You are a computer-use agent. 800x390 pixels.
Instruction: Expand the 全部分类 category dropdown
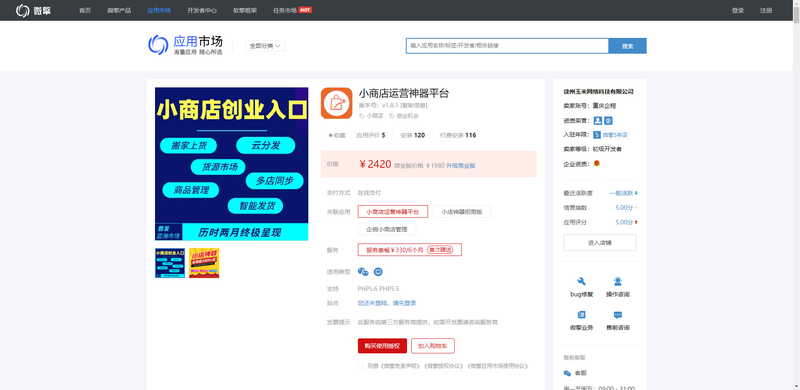click(x=265, y=46)
